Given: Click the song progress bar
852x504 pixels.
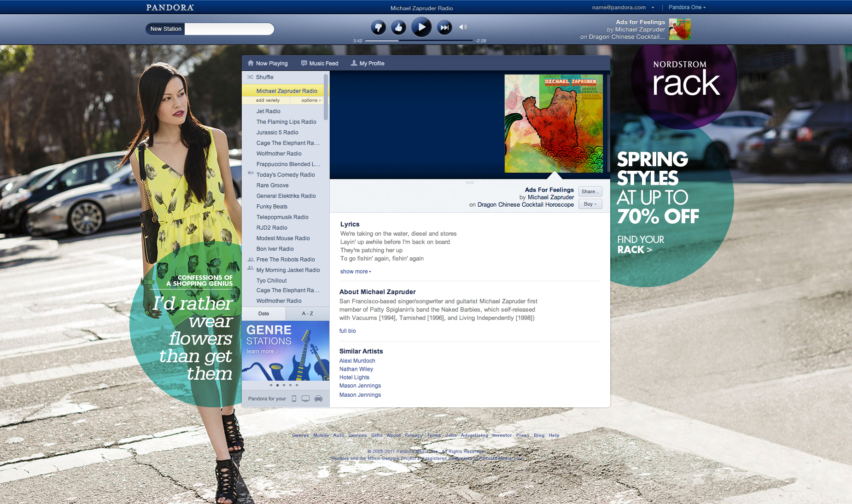Looking at the screenshot, I should click(x=419, y=41).
